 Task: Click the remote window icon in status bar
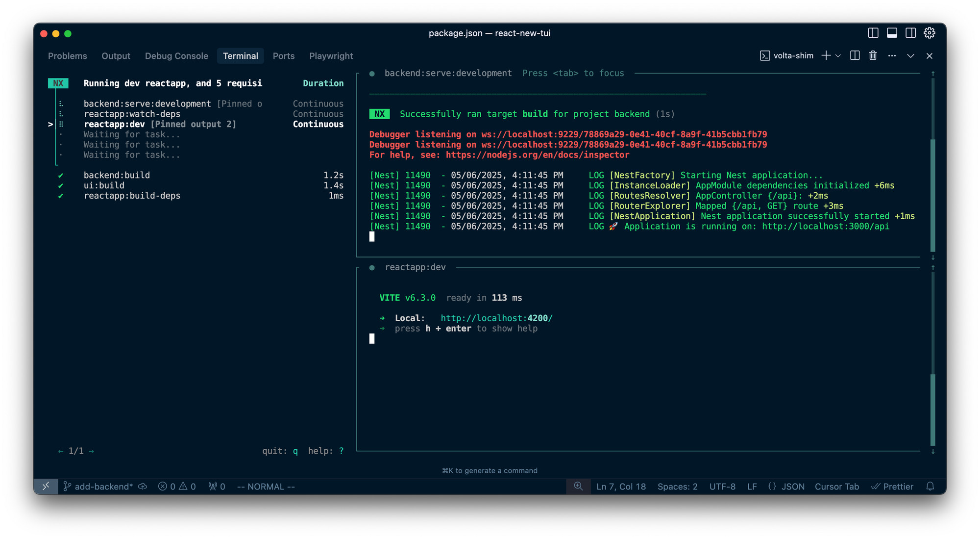point(46,487)
